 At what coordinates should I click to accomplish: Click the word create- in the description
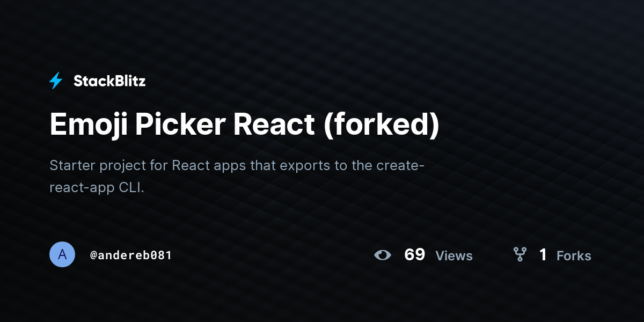[x=397, y=165]
